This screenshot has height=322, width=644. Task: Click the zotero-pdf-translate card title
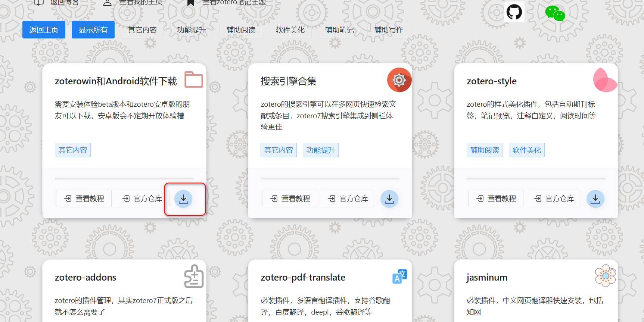(x=303, y=278)
